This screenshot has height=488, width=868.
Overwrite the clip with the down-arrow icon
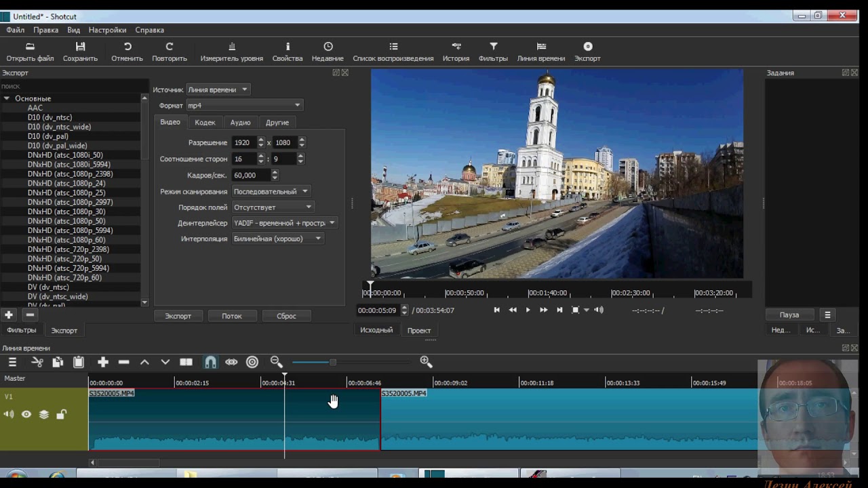tap(165, 362)
